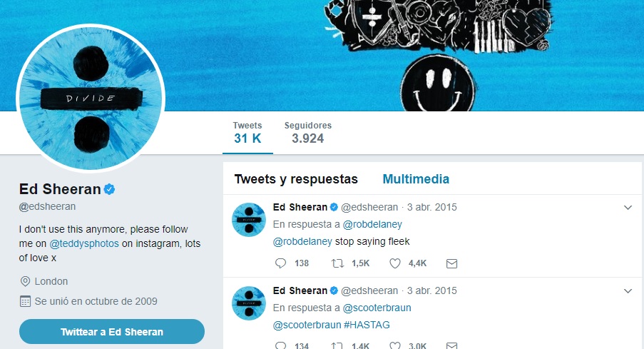The height and width of the screenshot is (349, 644).
Task: Switch to the Multimedia tab
Action: pos(416,179)
